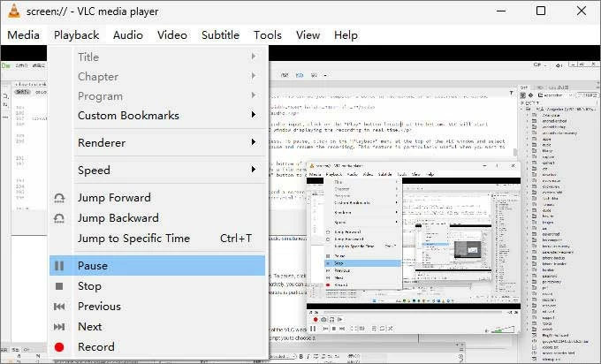Click the VLC cone icon in title bar
The image size is (601, 364).
[15, 11]
